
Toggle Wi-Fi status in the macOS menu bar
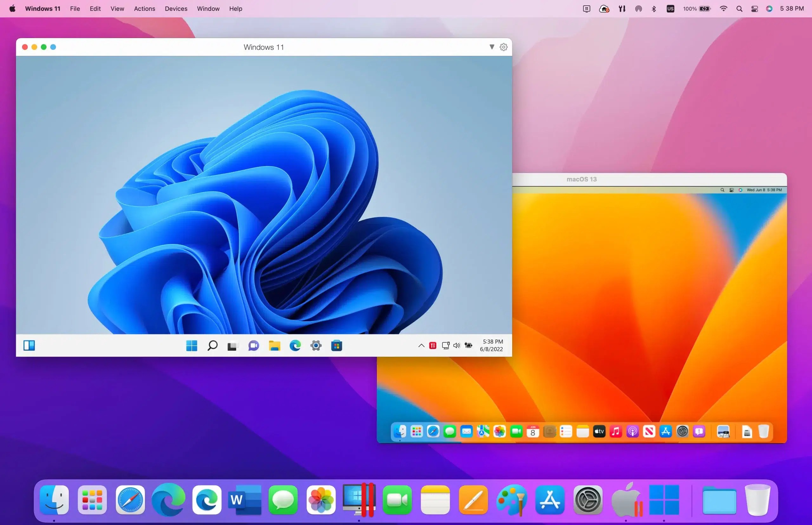coord(724,9)
